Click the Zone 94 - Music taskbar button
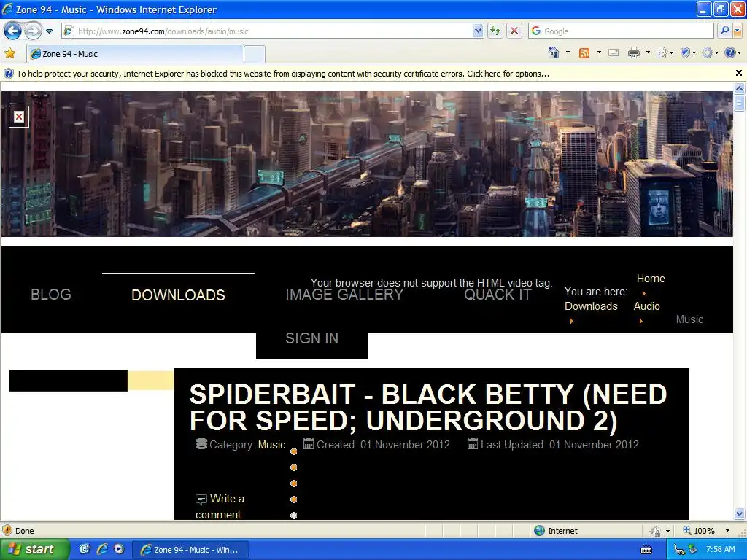 click(190, 550)
